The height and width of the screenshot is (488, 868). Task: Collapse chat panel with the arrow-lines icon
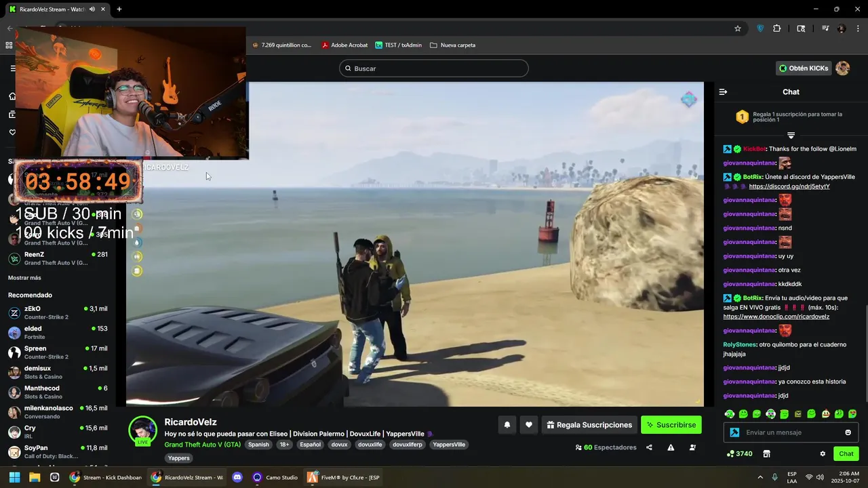(723, 91)
